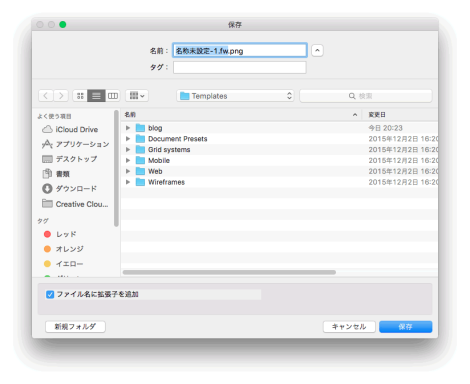Select the Wireframes folder icon
470x384 pixels.
pos(140,182)
